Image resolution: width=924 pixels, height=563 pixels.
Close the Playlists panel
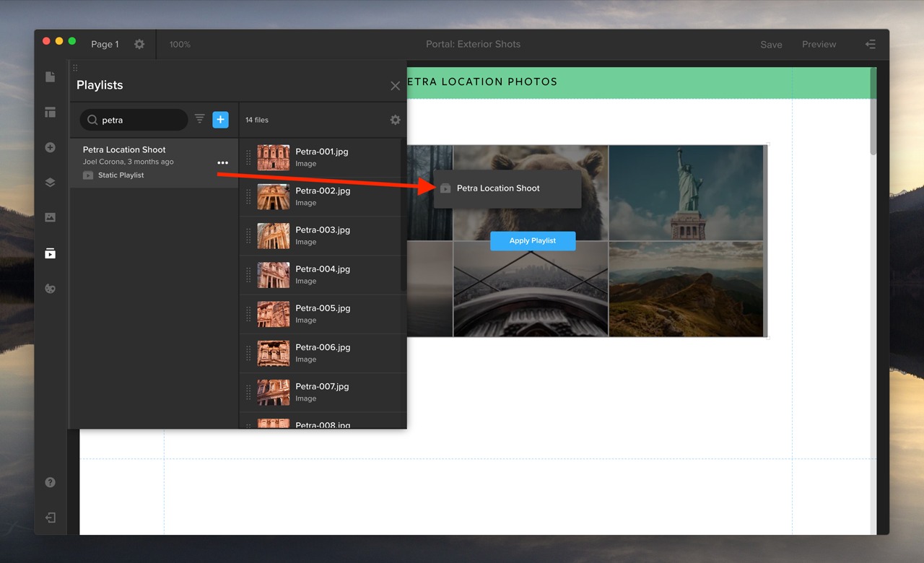click(395, 86)
